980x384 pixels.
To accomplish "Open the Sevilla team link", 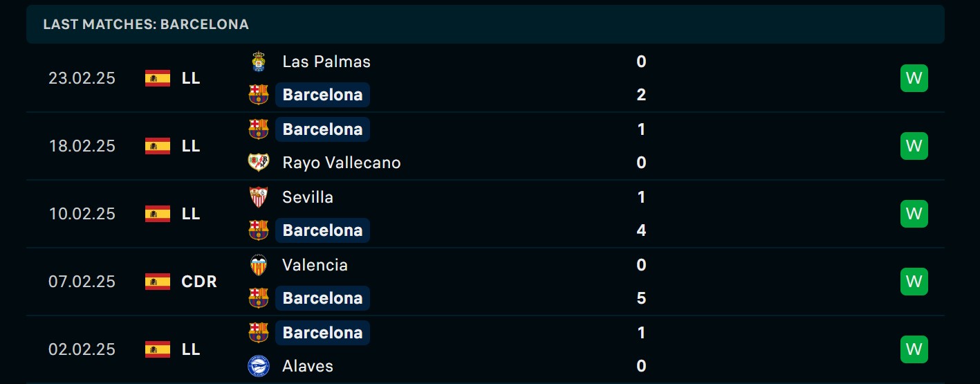I will click(308, 197).
